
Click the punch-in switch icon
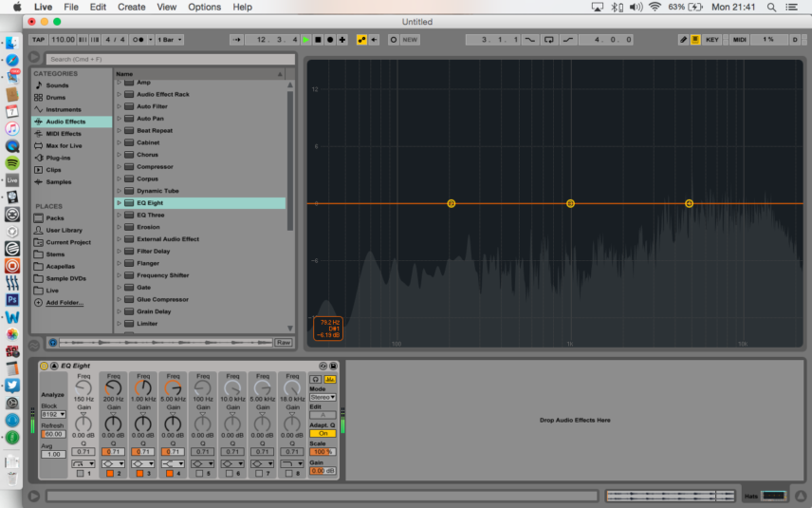pos(529,39)
